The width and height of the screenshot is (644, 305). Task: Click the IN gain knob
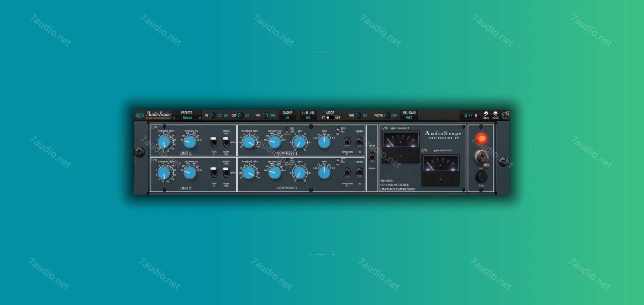coord(213,115)
